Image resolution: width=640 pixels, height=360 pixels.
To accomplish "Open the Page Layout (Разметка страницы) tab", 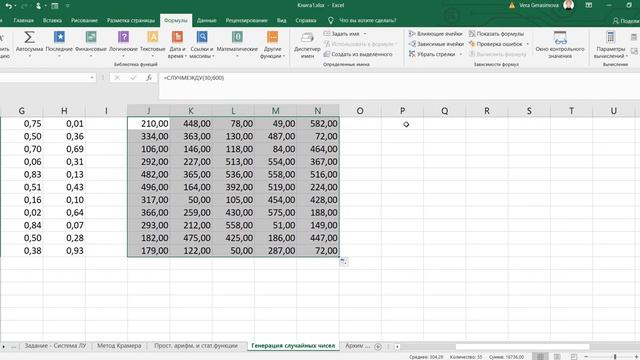I will tap(131, 20).
